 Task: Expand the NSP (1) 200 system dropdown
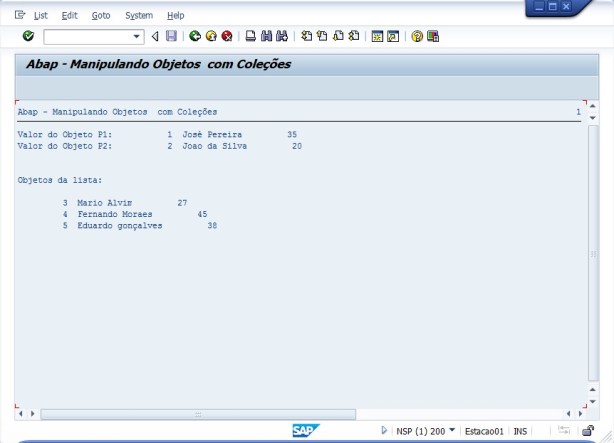pyautogui.click(x=452, y=430)
